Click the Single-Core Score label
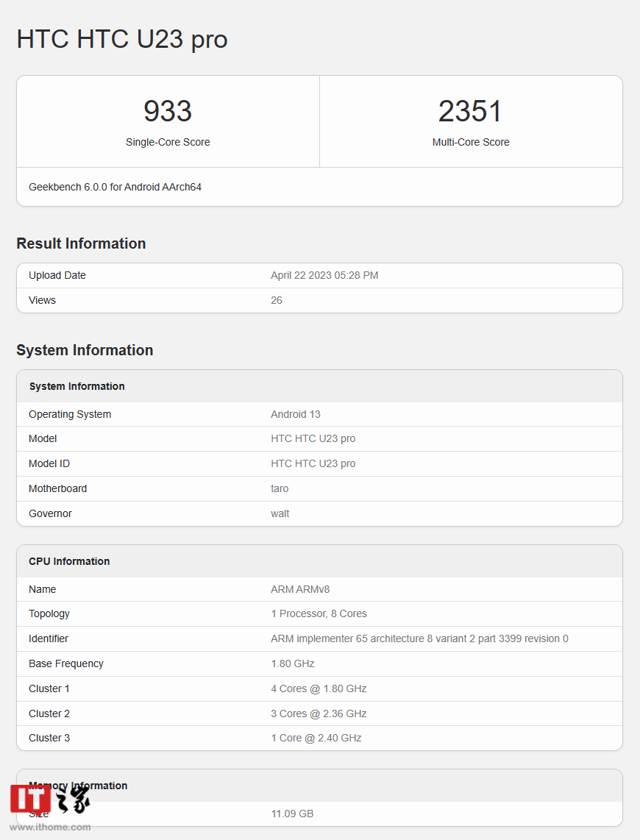The width and height of the screenshot is (640, 840). 168,142
